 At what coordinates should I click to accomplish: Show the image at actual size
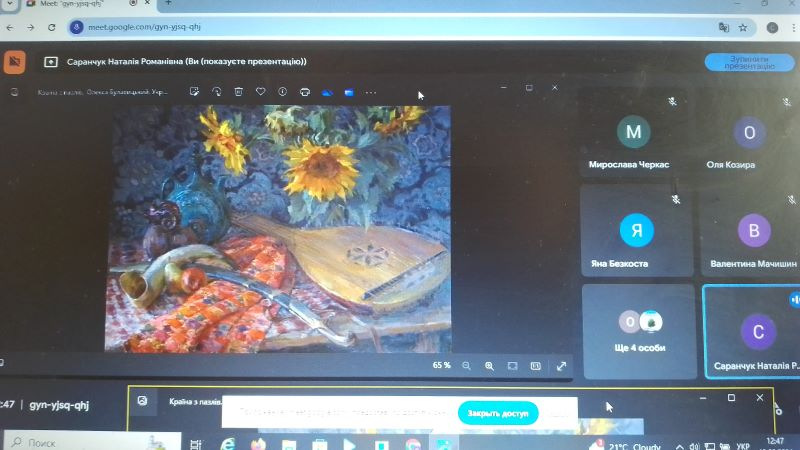[535, 366]
